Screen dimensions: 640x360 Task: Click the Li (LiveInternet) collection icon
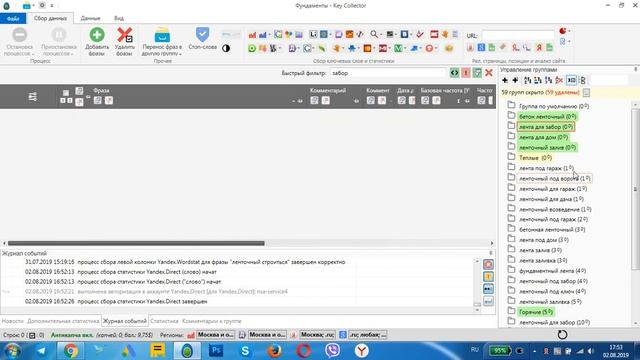pyautogui.click(x=313, y=34)
